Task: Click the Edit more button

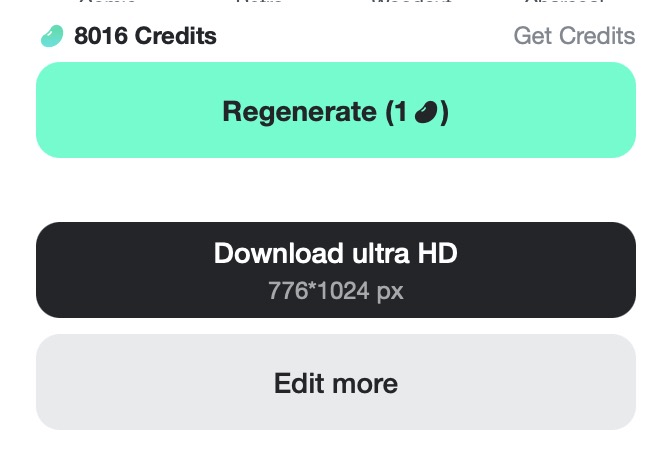Action: tap(336, 382)
